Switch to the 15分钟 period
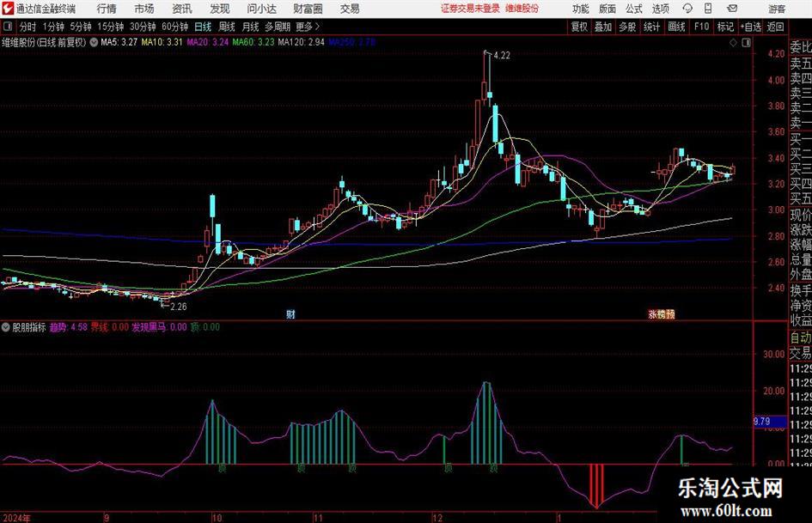The height and width of the screenshot is (523, 812). pyautogui.click(x=111, y=27)
